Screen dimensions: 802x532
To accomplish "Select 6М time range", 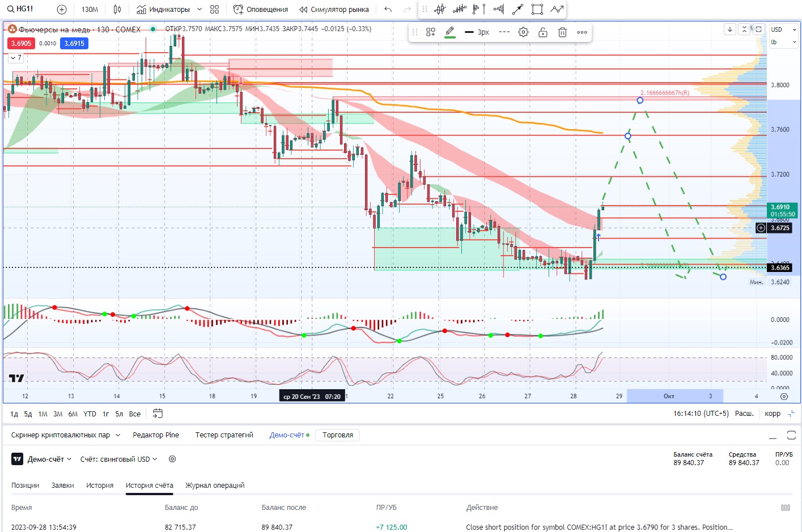I will [x=73, y=414].
